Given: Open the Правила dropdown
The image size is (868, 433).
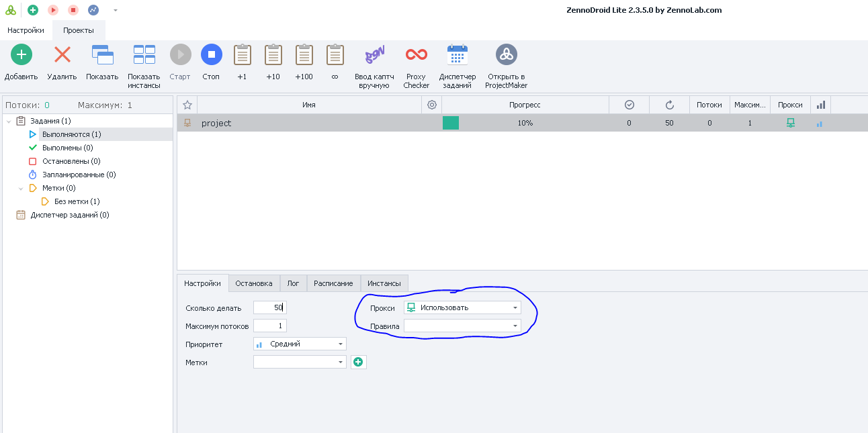Looking at the screenshot, I should 462,326.
